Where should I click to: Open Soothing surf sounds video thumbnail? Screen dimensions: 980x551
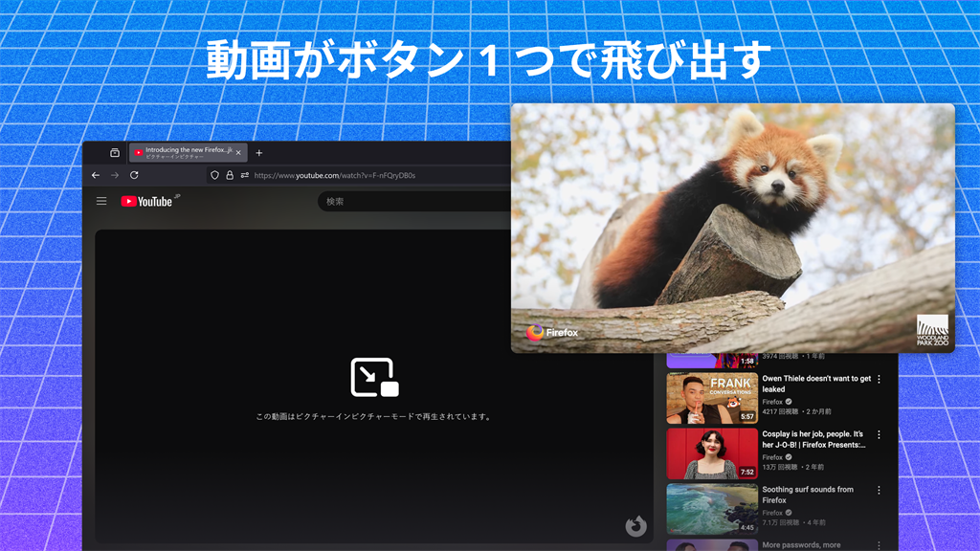pyautogui.click(x=712, y=509)
